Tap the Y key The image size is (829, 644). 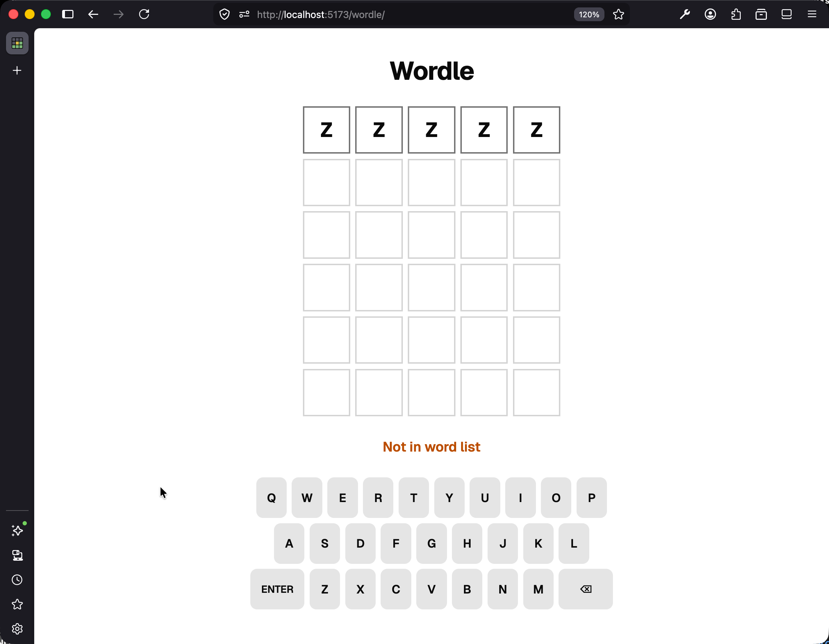(449, 497)
